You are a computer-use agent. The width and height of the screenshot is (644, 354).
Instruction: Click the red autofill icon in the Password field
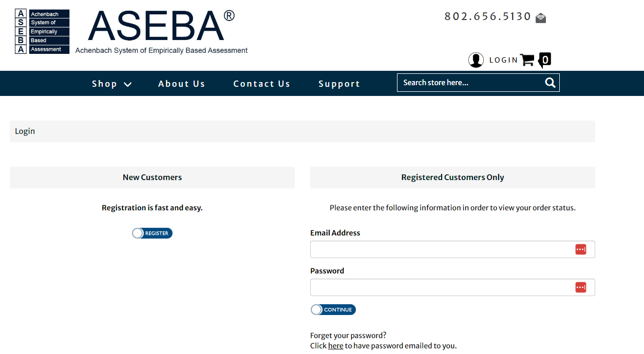pyautogui.click(x=581, y=287)
